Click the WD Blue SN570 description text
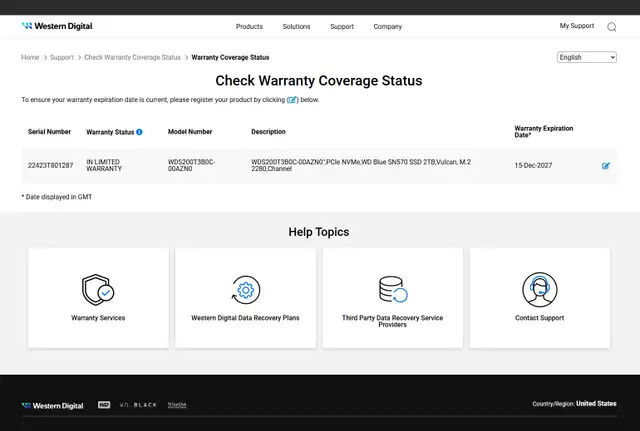 point(361,165)
